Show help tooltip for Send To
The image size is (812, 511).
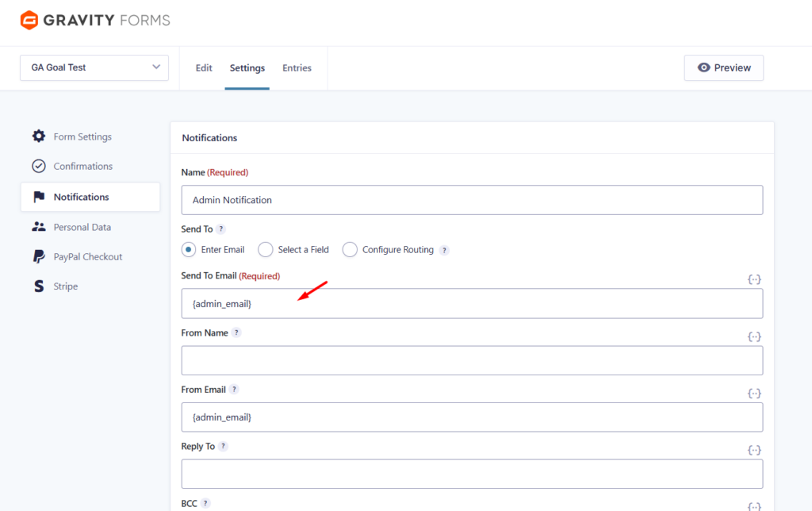coord(221,229)
